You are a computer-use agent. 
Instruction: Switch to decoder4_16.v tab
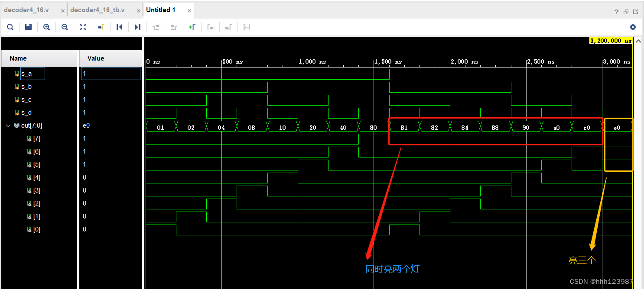(26, 10)
